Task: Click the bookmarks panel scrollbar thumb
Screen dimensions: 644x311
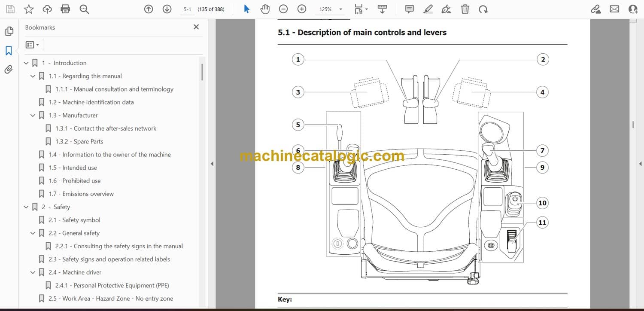Action: click(202, 72)
